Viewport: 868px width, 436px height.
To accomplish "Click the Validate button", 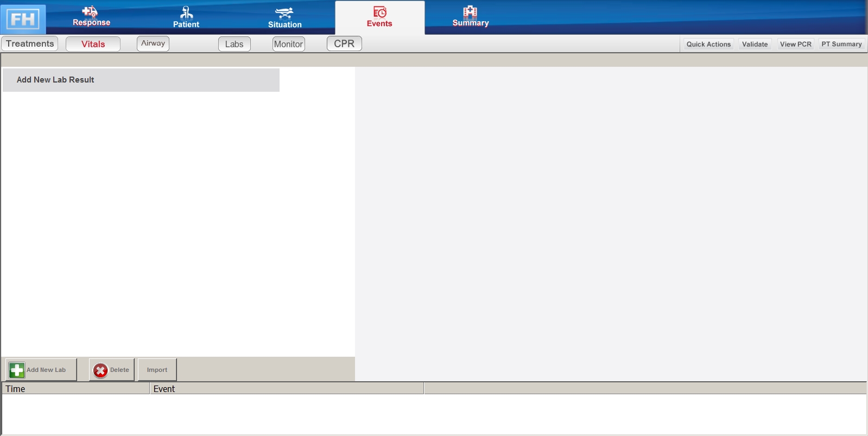I will 755,44.
